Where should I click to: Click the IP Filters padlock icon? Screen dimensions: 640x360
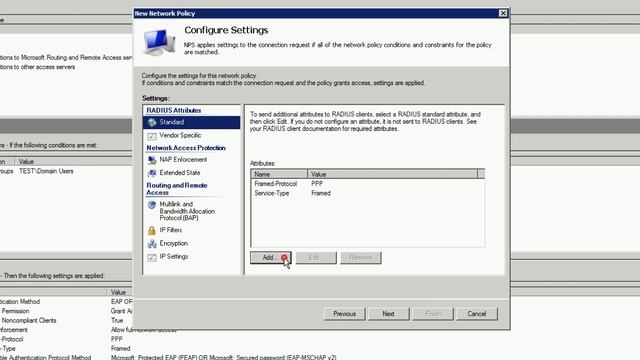point(152,231)
